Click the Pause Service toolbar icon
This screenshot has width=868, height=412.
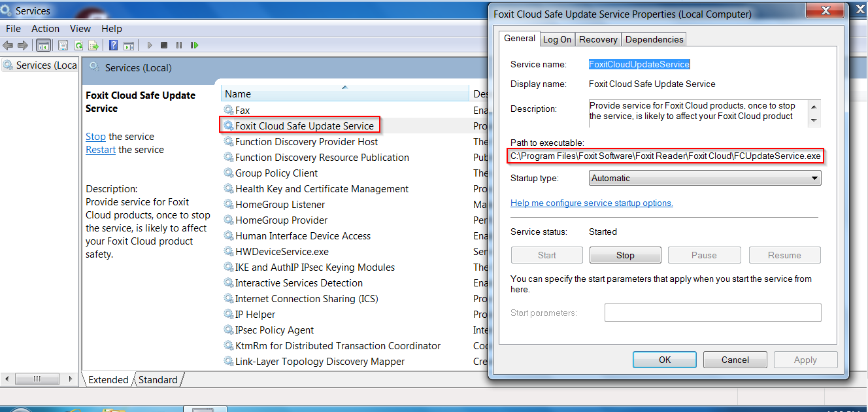click(179, 45)
